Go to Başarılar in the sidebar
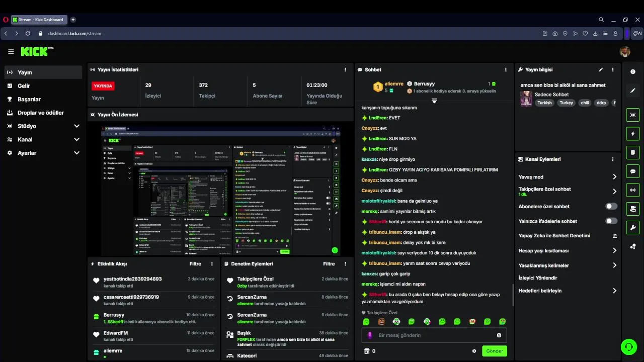 (43, 99)
